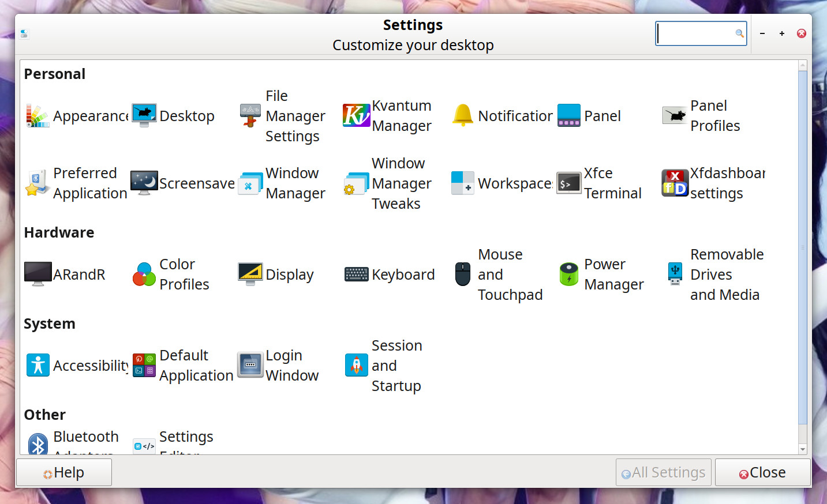
Task: Minimize the Settings window
Action: (x=762, y=33)
